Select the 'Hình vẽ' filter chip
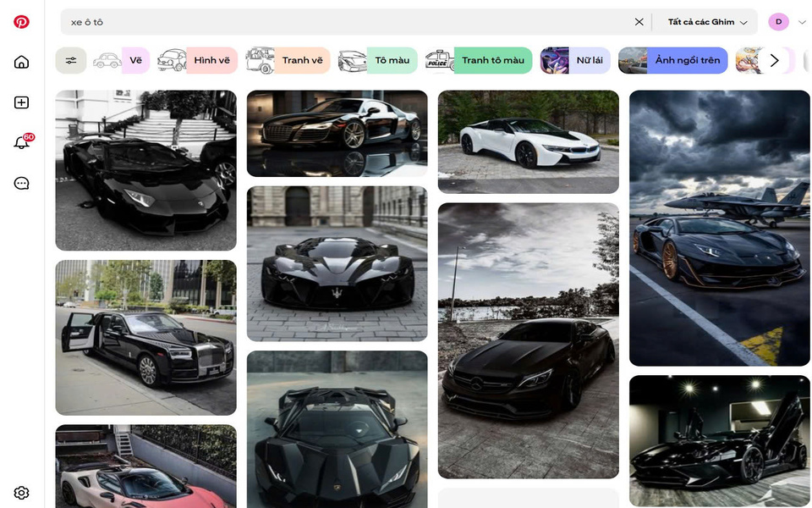812x508 pixels. [197, 60]
